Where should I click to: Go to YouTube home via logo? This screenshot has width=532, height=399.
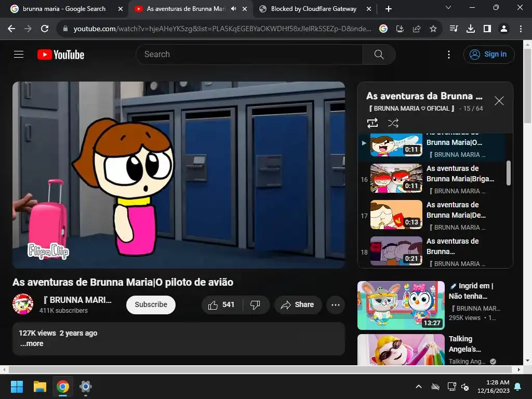point(61,55)
